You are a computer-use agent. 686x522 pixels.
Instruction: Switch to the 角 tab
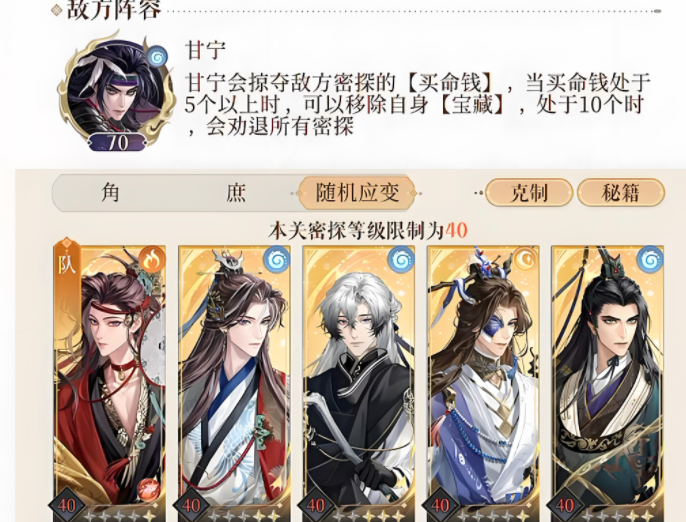(x=110, y=193)
